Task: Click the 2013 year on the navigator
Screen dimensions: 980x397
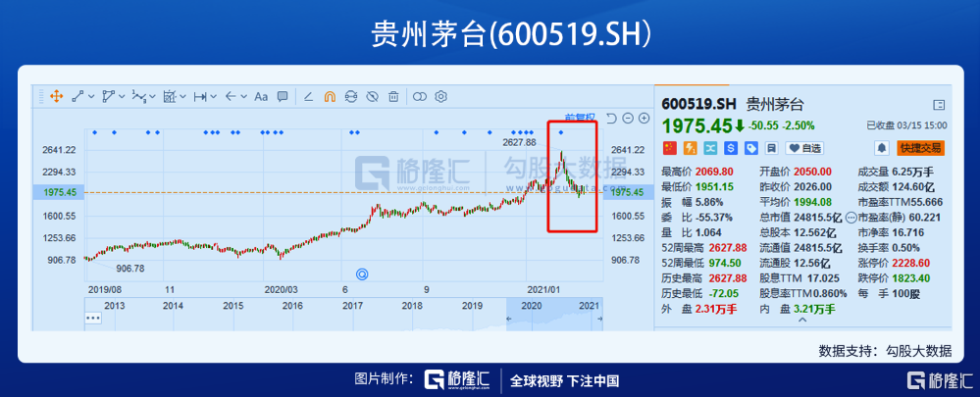Action: pos(114,306)
